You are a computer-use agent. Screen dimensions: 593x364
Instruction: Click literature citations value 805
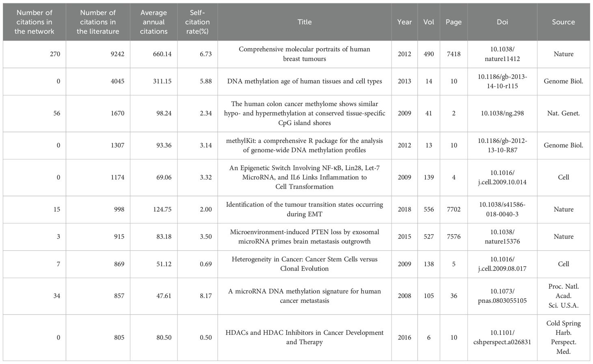point(119,337)
